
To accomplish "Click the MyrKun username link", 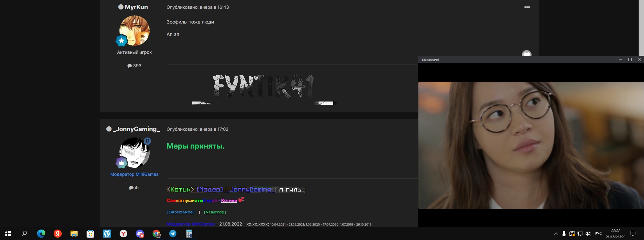I will 136,7.
